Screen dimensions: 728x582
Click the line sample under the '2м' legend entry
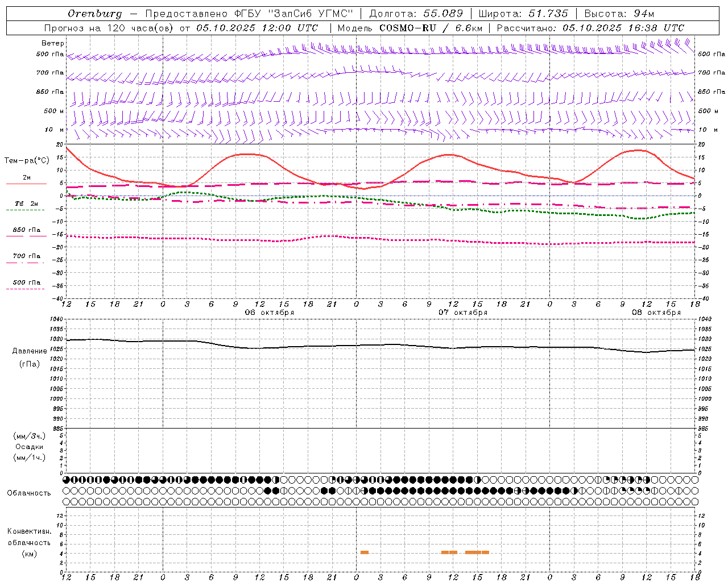(x=26, y=184)
